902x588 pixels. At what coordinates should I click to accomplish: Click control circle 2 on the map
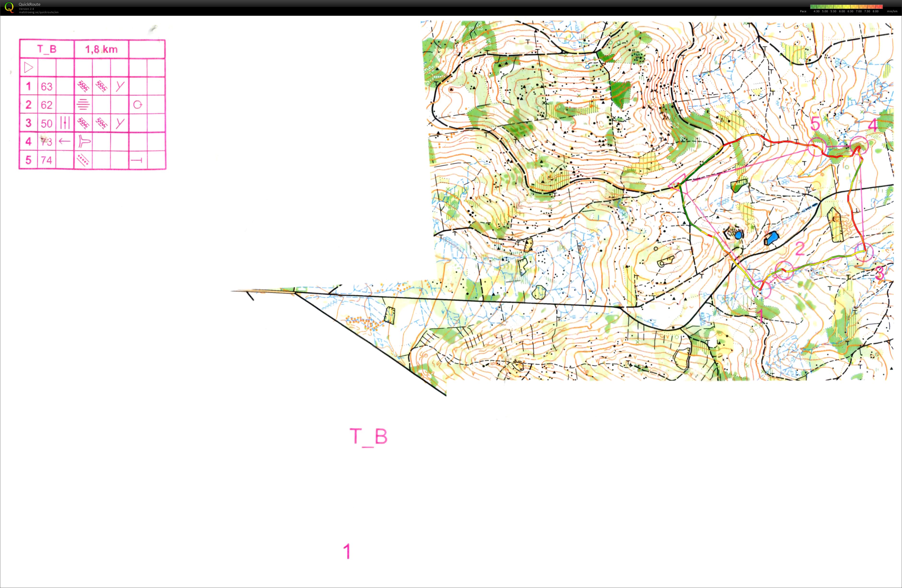785,271
